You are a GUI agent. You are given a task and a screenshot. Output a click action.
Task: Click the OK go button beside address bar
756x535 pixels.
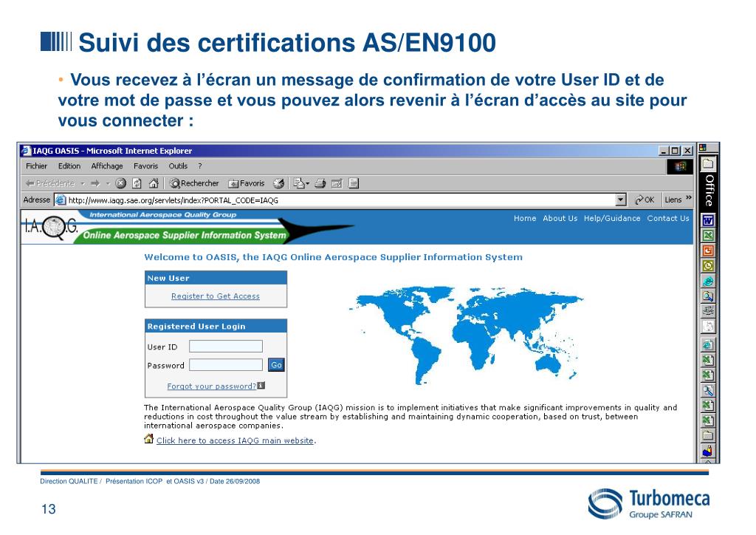coord(645,200)
